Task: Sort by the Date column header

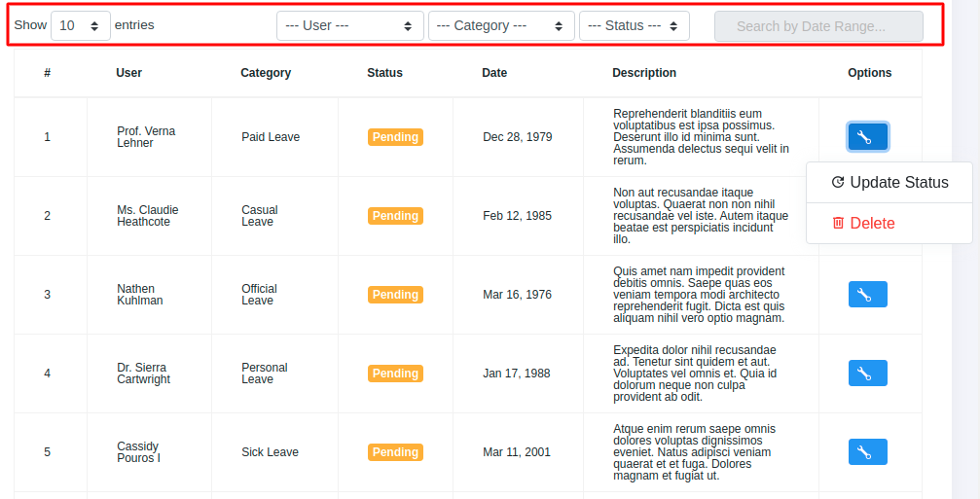Action: (x=494, y=72)
